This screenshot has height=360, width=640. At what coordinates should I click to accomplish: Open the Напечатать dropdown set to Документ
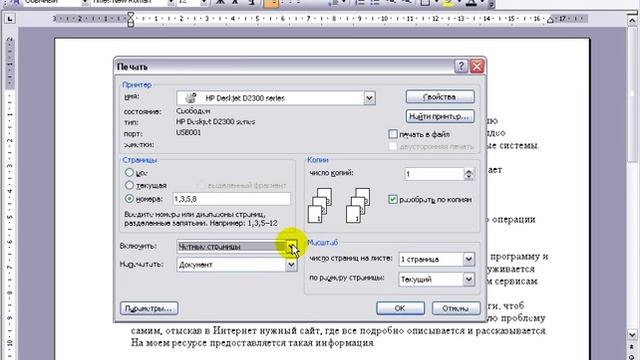291,264
